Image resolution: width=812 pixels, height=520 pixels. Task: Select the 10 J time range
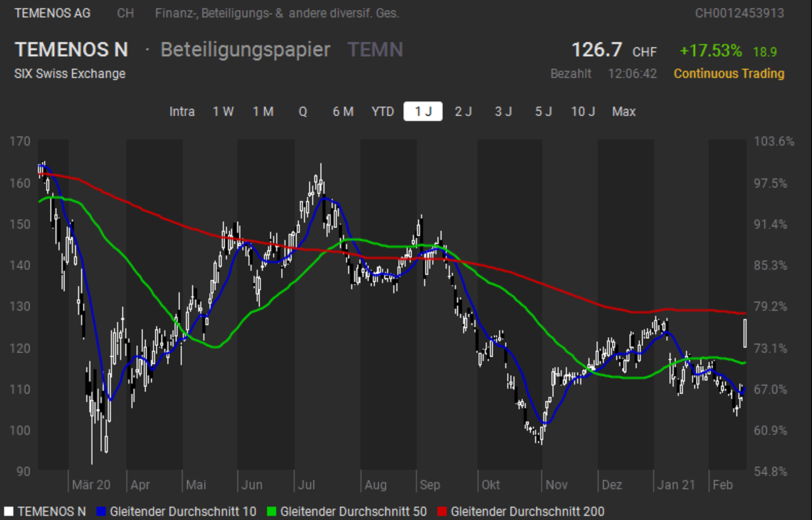(583, 111)
